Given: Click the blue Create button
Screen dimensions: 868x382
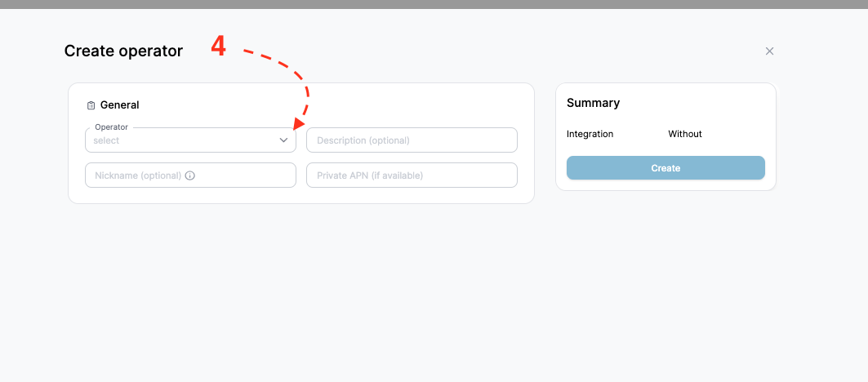Looking at the screenshot, I should (665, 168).
